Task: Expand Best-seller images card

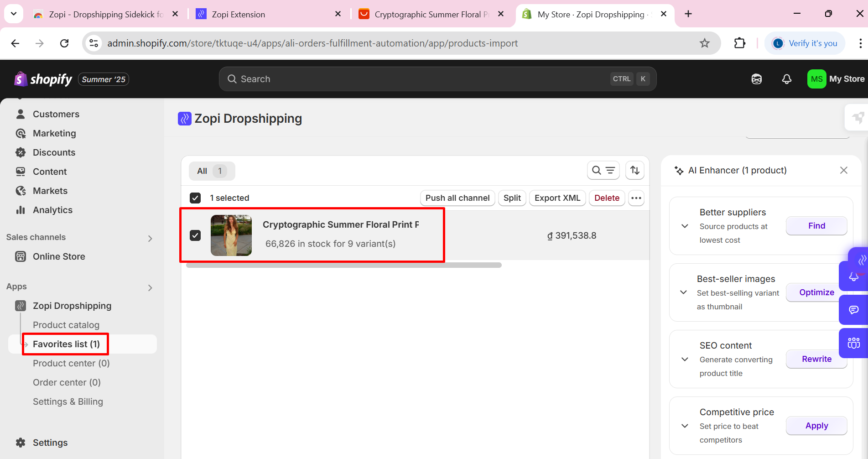Action: pos(683,292)
